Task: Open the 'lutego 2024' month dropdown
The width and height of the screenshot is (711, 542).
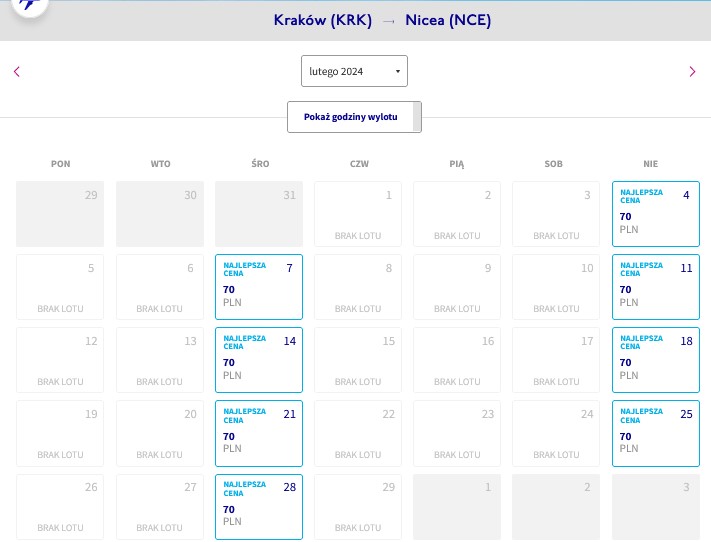Action: [354, 71]
